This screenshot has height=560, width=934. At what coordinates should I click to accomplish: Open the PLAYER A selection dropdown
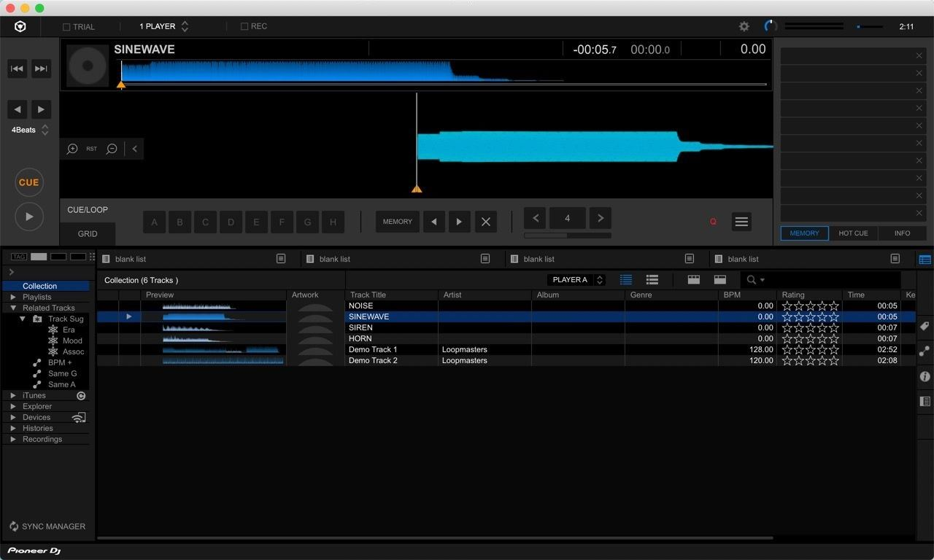point(576,279)
